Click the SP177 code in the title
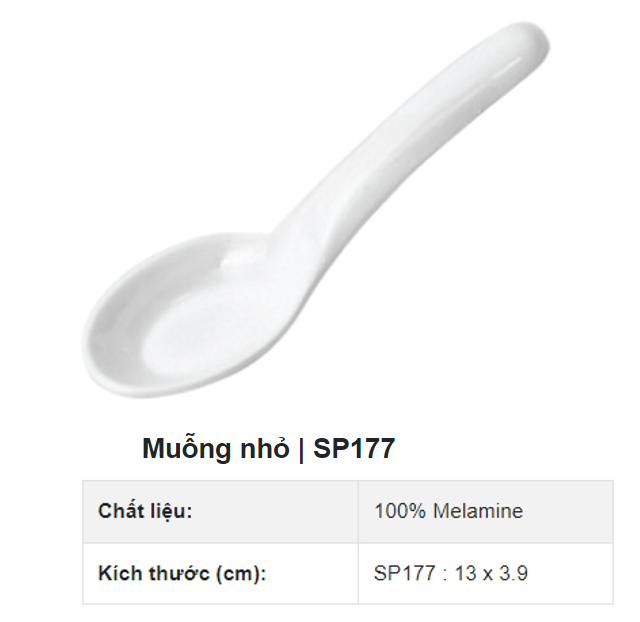The height and width of the screenshot is (622, 640). (354, 449)
